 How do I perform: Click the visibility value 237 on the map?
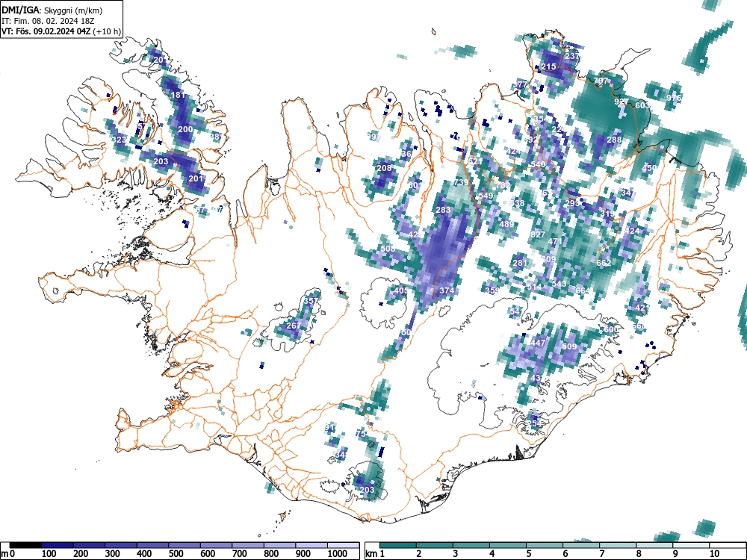tap(571, 56)
